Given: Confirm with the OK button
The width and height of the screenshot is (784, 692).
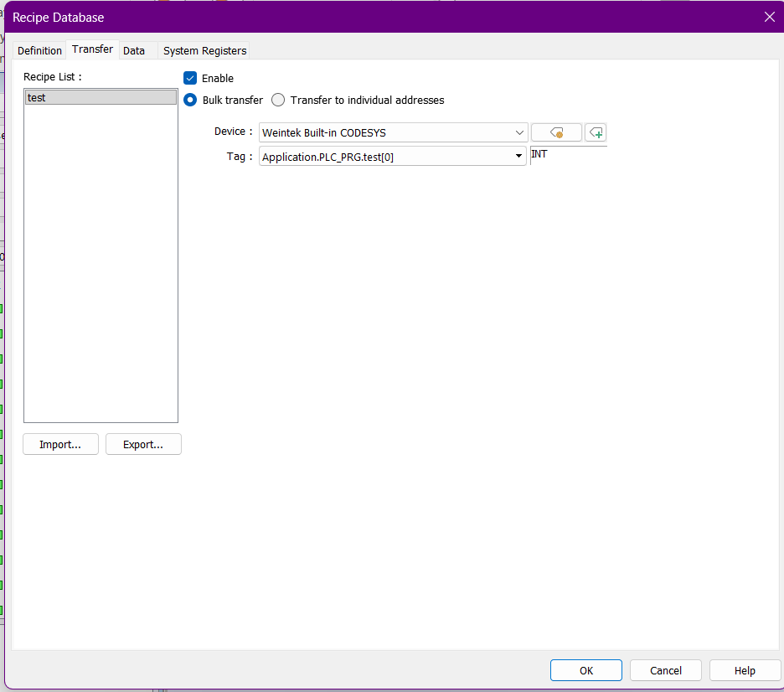Looking at the screenshot, I should [585, 670].
